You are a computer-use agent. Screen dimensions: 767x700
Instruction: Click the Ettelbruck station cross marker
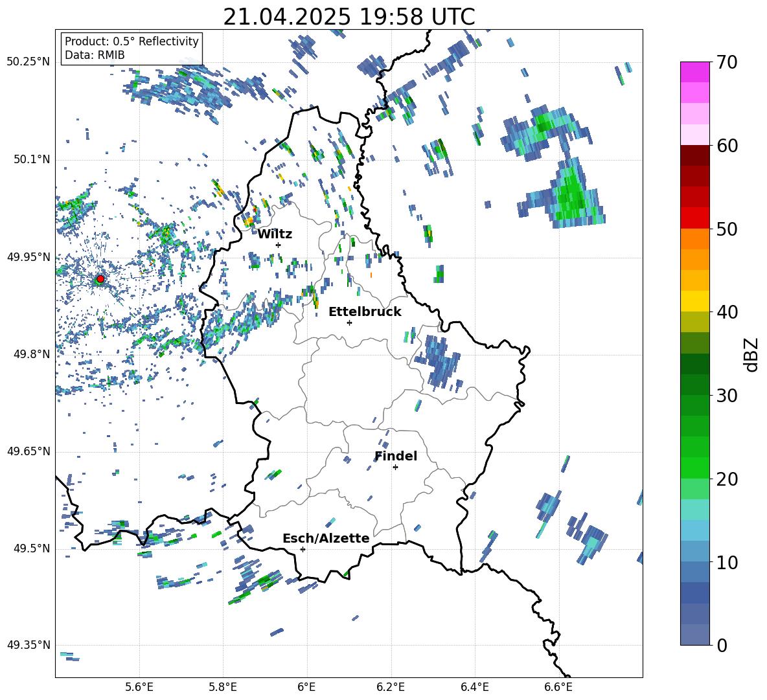(349, 322)
